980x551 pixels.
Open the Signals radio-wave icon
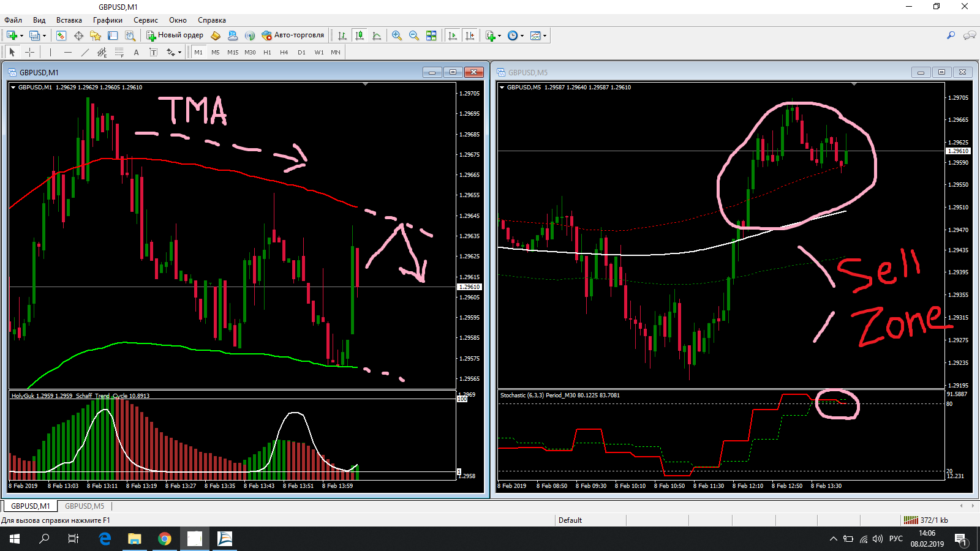(x=250, y=36)
